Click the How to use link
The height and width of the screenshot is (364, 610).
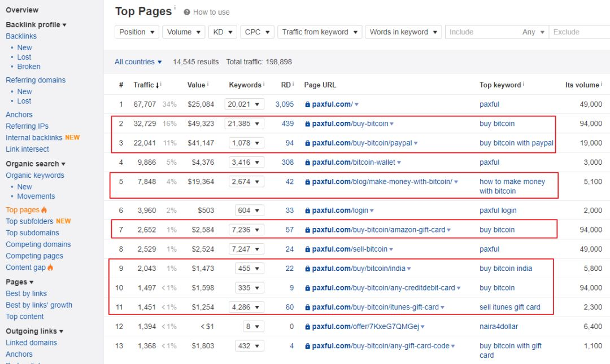[211, 12]
